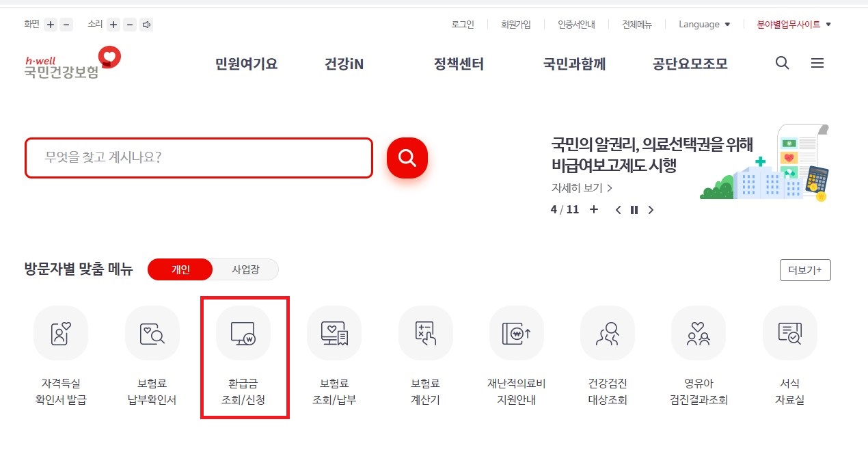
Task: Select the 정책센터 menu item
Action: pos(459,64)
